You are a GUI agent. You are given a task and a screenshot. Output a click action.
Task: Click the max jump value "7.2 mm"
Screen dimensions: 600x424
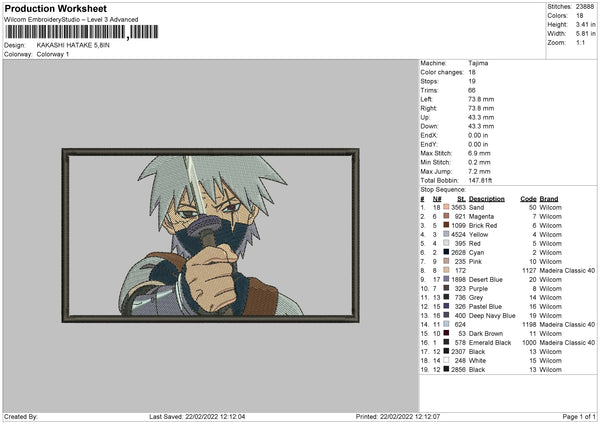click(479, 171)
